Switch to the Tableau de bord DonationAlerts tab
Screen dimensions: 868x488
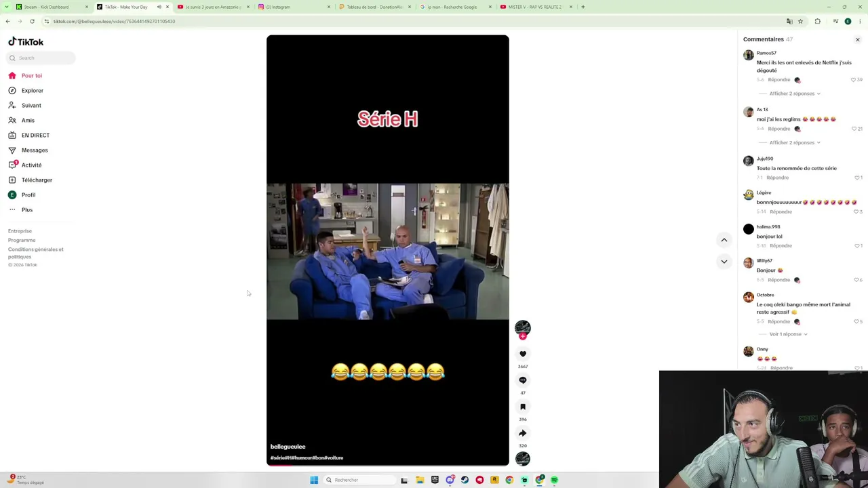(x=375, y=7)
